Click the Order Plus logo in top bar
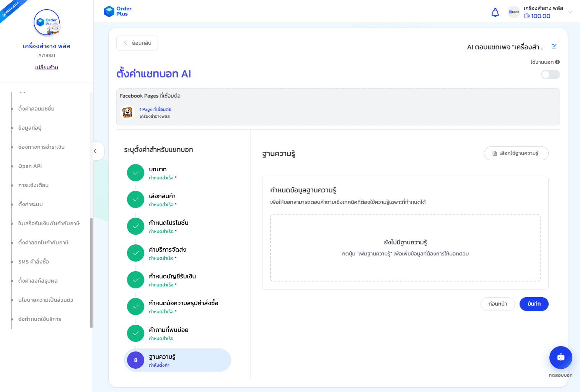The width and height of the screenshot is (580, 392). [117, 11]
